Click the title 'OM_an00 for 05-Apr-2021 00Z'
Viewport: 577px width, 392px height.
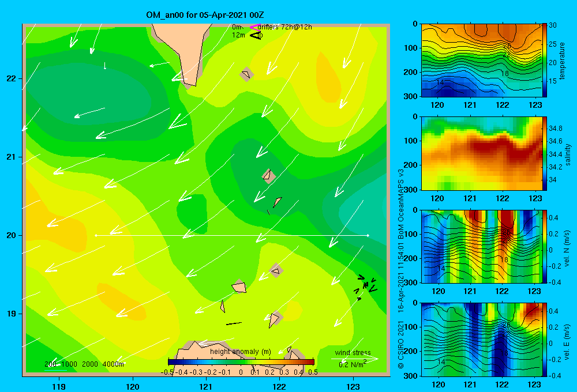click(205, 15)
